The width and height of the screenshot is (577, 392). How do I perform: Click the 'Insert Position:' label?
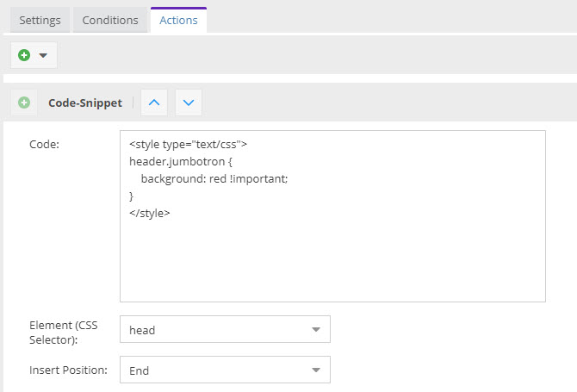pos(68,370)
